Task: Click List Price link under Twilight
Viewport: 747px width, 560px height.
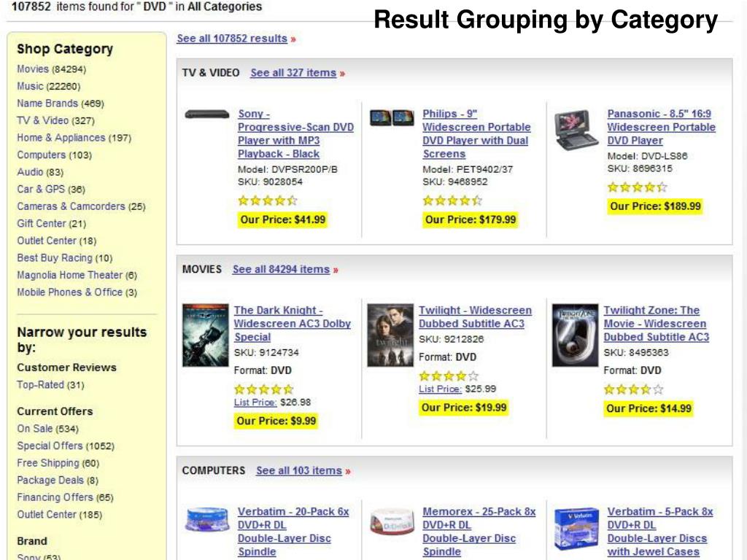Action: tap(440, 389)
